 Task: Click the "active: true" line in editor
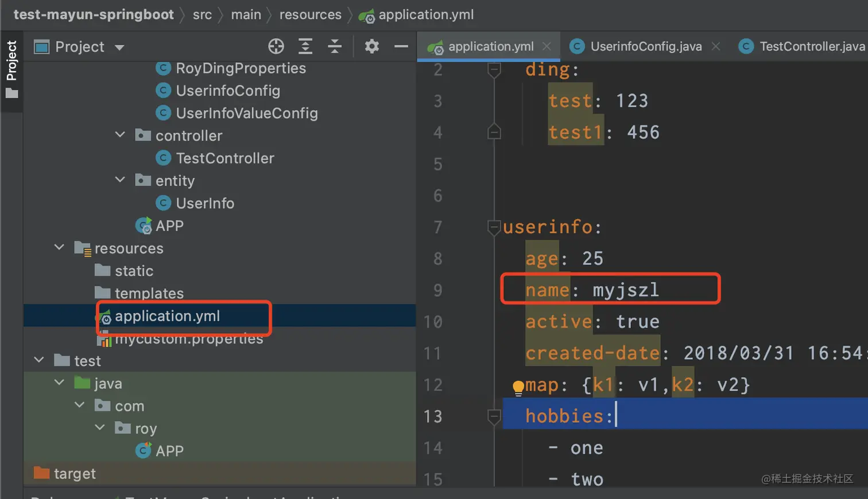coord(592,322)
